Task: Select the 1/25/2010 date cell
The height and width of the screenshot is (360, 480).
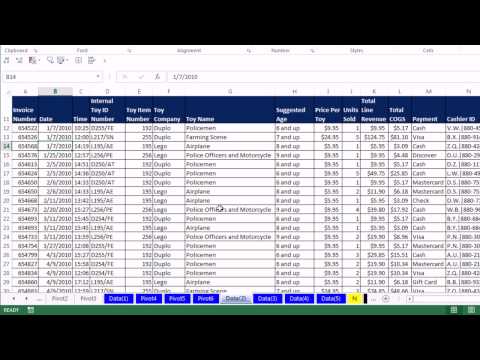Action: (55, 155)
